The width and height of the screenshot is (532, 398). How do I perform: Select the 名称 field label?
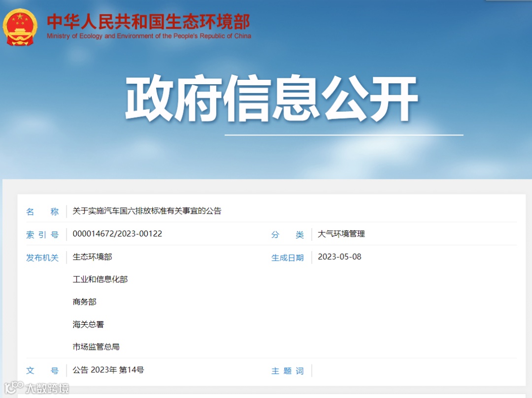pyautogui.click(x=42, y=211)
